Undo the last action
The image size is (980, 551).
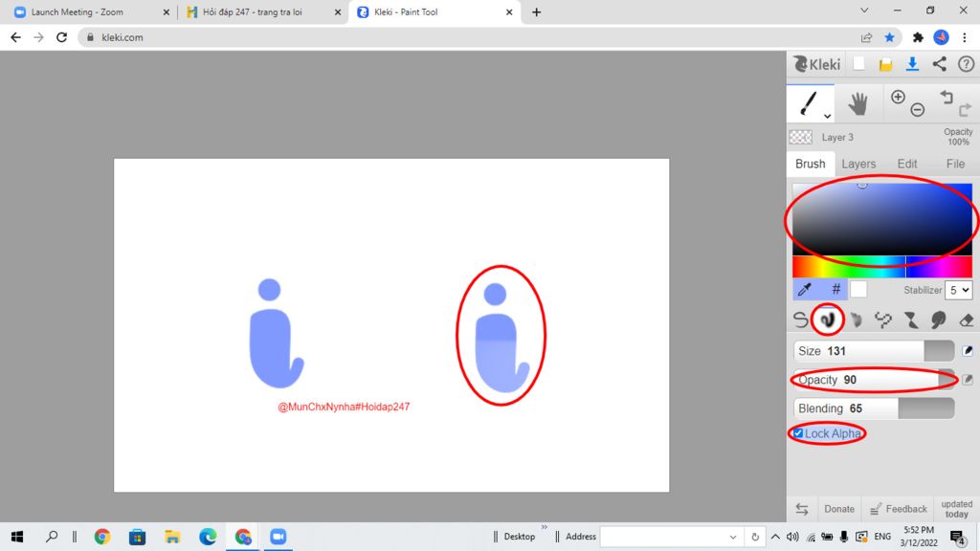tap(946, 97)
